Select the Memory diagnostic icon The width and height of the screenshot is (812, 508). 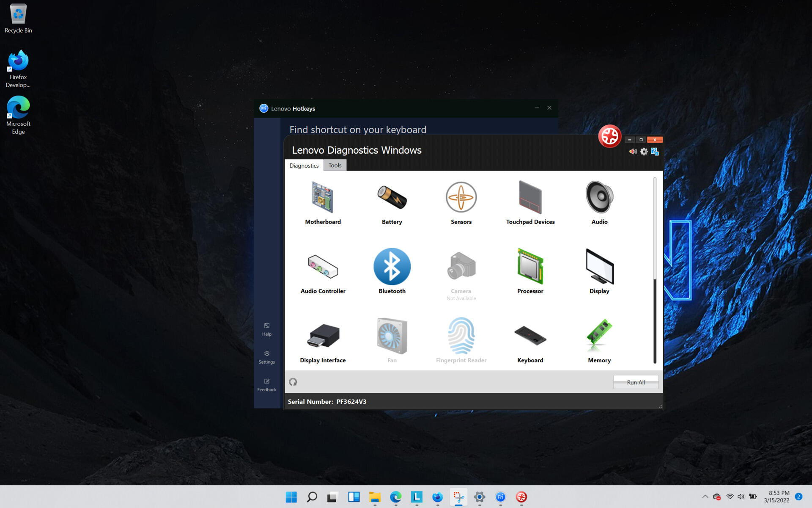pos(599,336)
